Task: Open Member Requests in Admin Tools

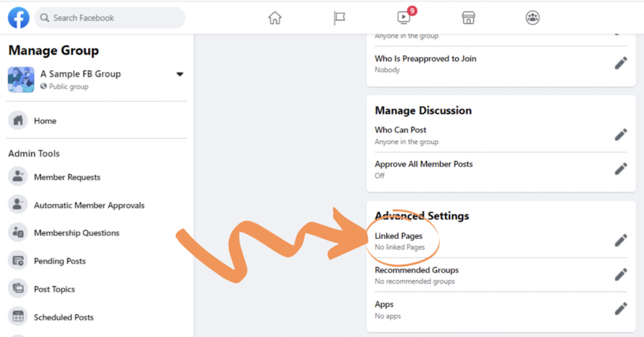Action: click(67, 177)
